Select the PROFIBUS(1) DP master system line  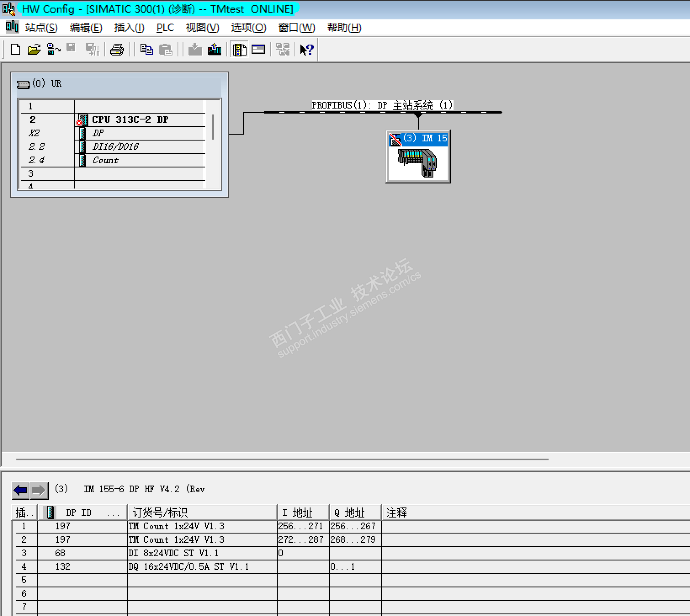point(383,112)
